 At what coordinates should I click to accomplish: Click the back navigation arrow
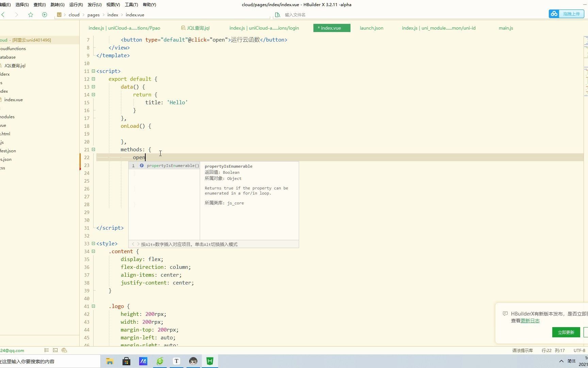(3, 15)
